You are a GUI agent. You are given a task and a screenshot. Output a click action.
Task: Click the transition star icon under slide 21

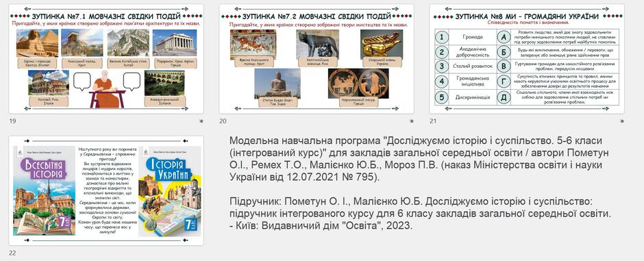tap(622, 121)
